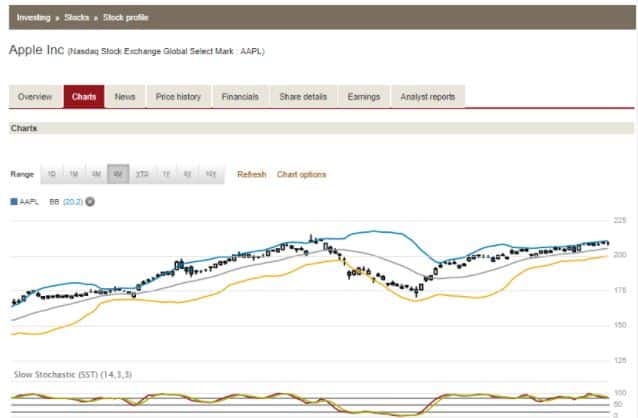The image size is (638, 418).
Task: Open Chart options
Action: (301, 174)
